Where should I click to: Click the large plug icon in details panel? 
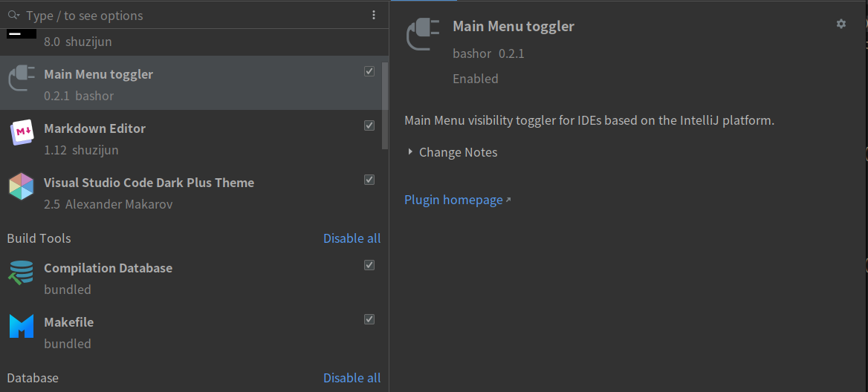tap(423, 33)
